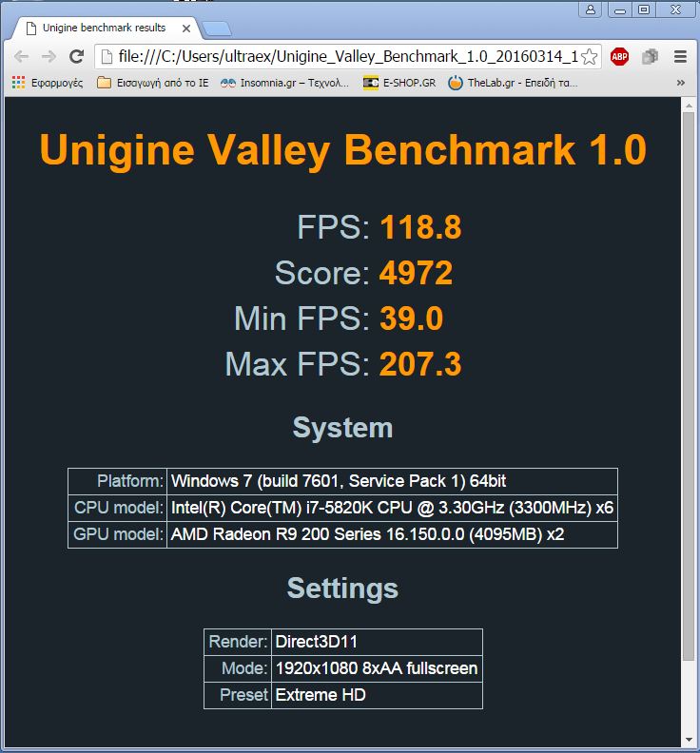Open the Chrome user profile button
The image size is (700, 753).
[591, 10]
